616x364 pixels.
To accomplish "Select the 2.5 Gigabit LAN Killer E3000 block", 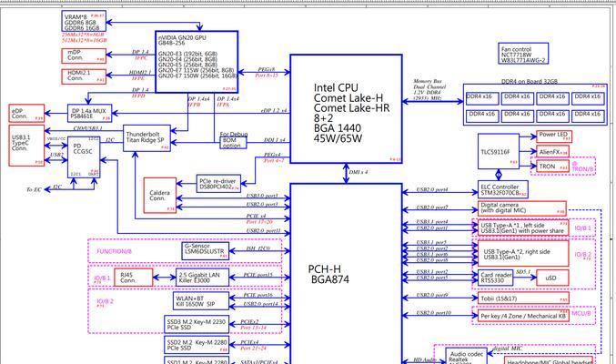I will pos(202,278).
